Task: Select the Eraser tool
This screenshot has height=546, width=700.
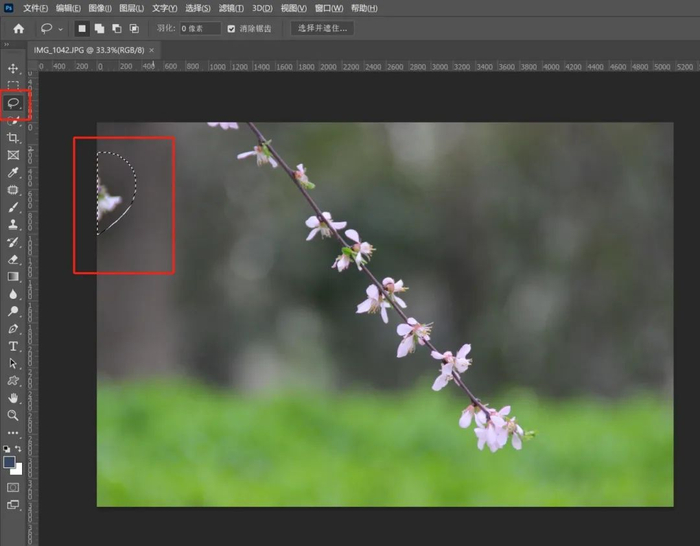Action: click(13, 259)
